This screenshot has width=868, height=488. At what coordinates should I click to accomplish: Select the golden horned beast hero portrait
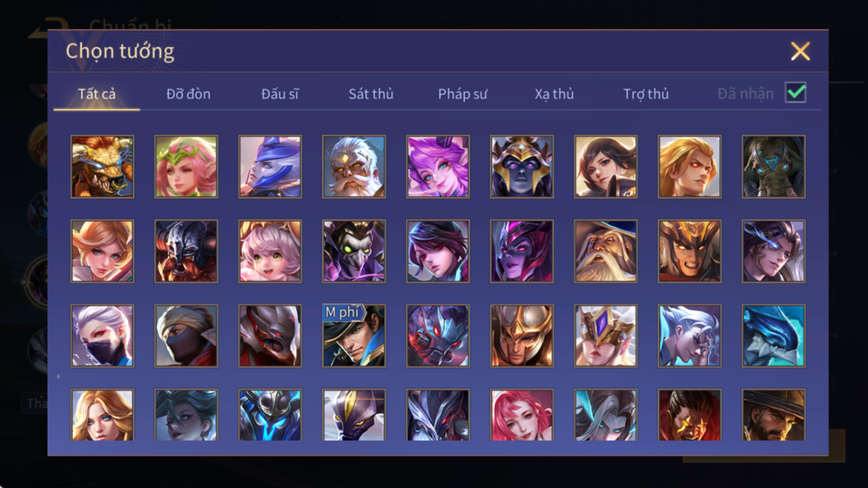102,166
